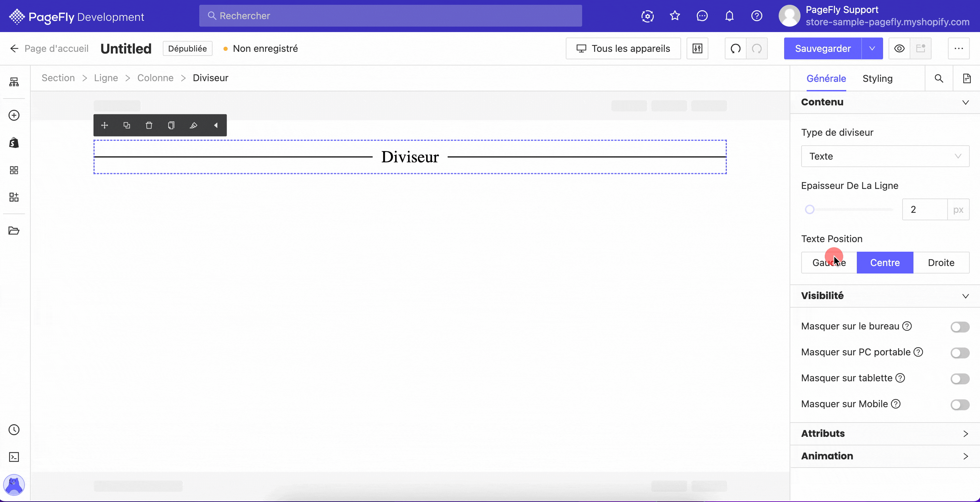The width and height of the screenshot is (980, 502).
Task: Toggle Masquer sur le bureau switch
Action: (x=960, y=327)
